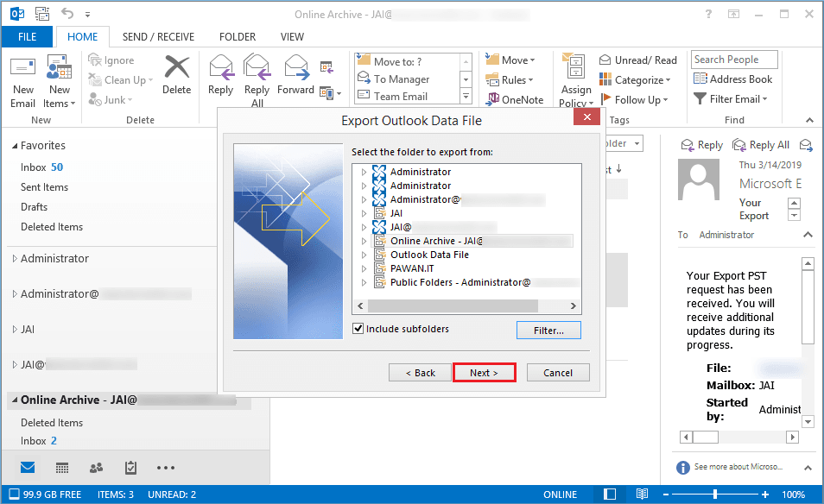Image resolution: width=824 pixels, height=504 pixels.
Task: Expand the JAI folder in export dialog
Action: (364, 213)
